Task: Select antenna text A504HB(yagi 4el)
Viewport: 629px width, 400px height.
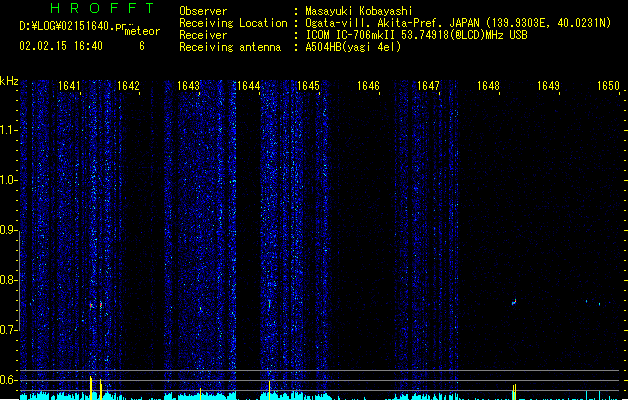Action: point(353,47)
